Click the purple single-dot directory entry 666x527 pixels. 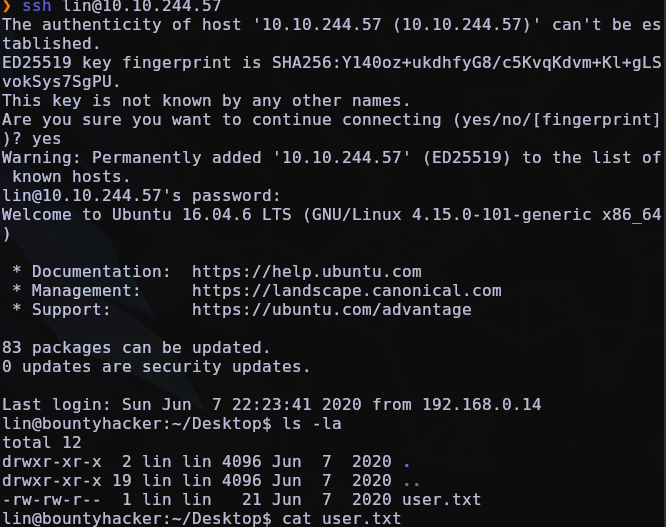click(407, 464)
